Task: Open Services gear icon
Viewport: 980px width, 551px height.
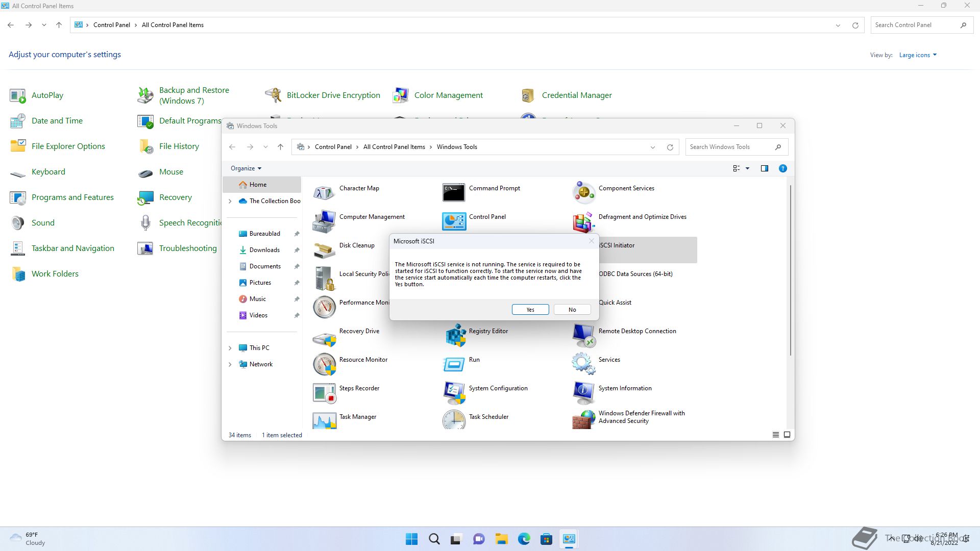Action: pos(583,364)
